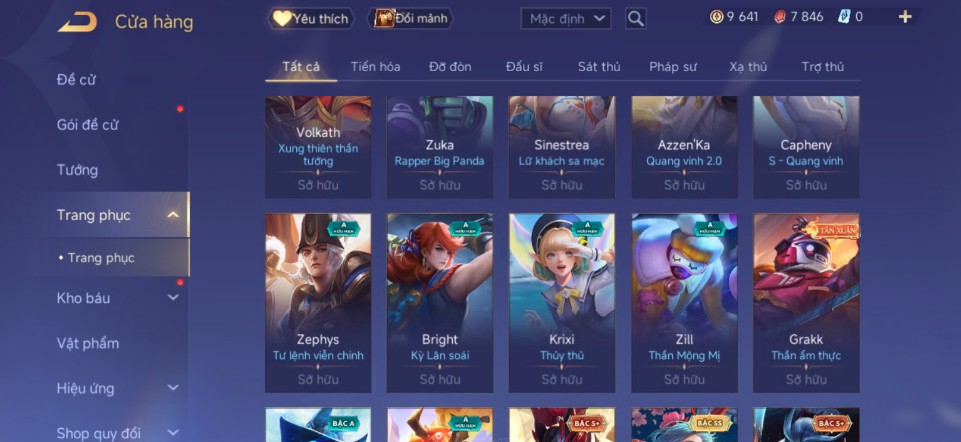
Task: Open the Tướng sidebar menu item
Action: [x=77, y=170]
